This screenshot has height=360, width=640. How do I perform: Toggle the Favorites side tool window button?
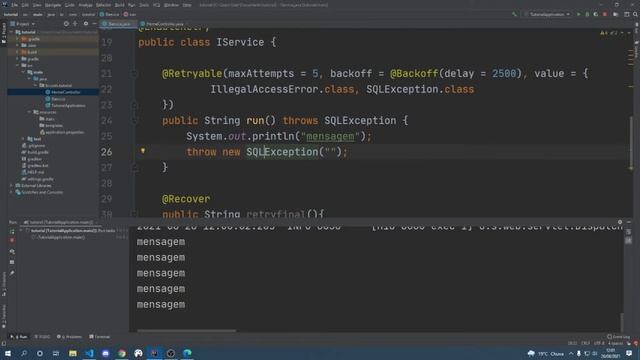point(4,316)
